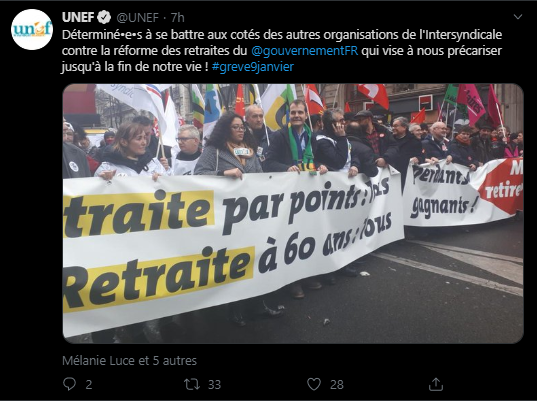This screenshot has height=401, width=537.
Task: Open the tweet via the 7h timestamp
Action: pos(177,17)
